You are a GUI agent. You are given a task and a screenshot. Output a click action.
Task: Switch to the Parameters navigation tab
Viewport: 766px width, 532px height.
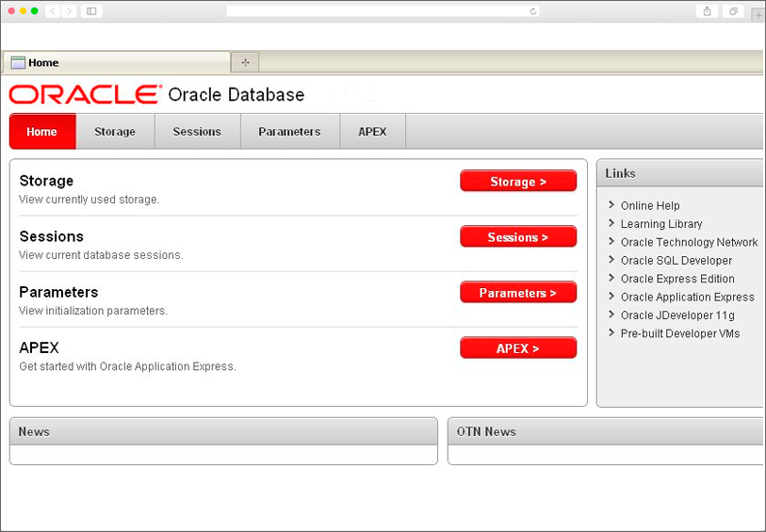pyautogui.click(x=289, y=131)
